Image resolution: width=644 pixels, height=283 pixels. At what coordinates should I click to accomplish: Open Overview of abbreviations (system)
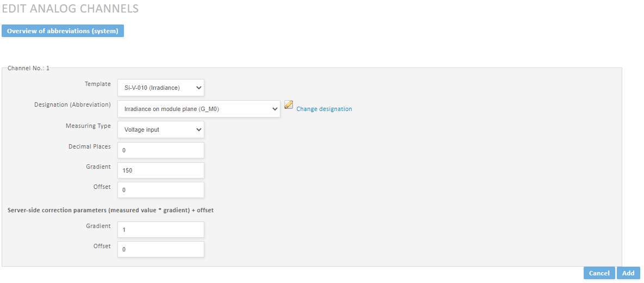pos(63,31)
